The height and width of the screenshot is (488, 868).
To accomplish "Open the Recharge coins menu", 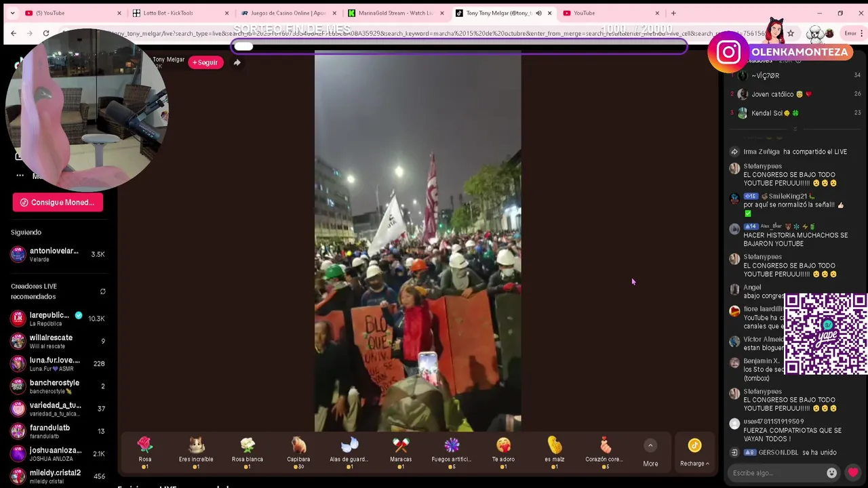I will [694, 453].
